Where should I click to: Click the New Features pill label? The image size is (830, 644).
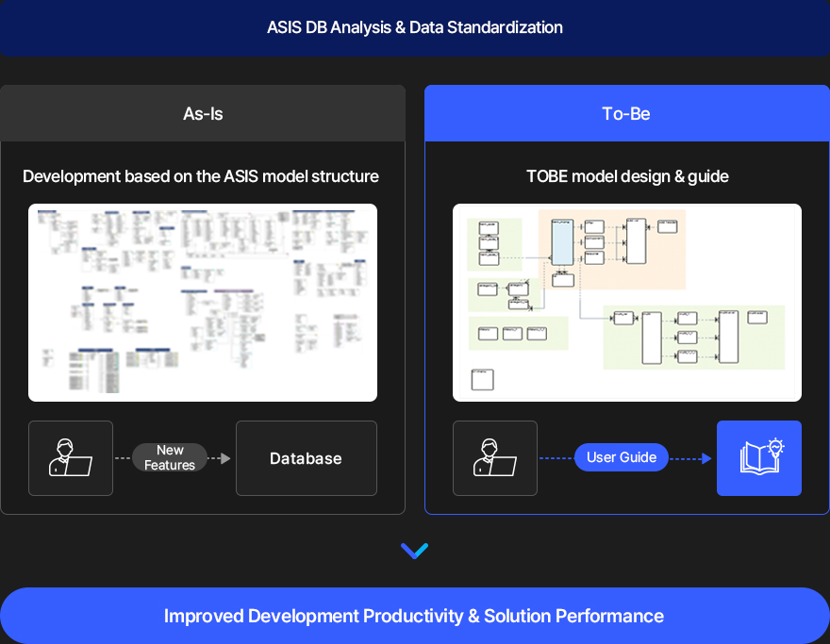tap(170, 457)
